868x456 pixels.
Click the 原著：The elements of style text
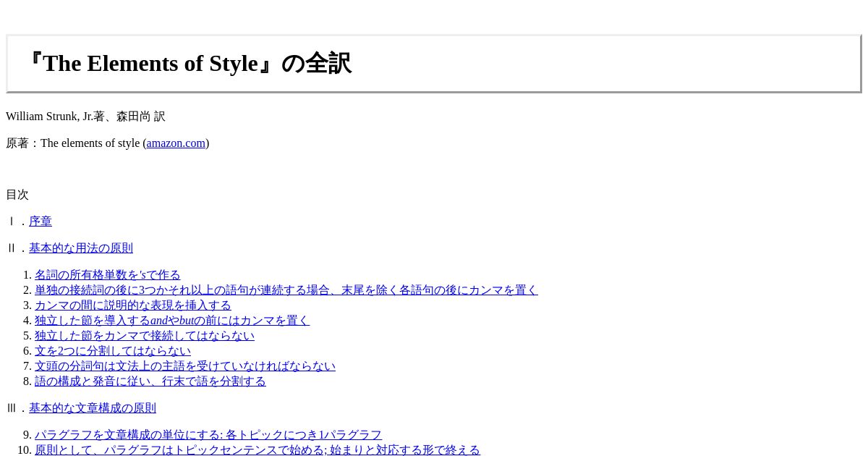[x=73, y=143]
